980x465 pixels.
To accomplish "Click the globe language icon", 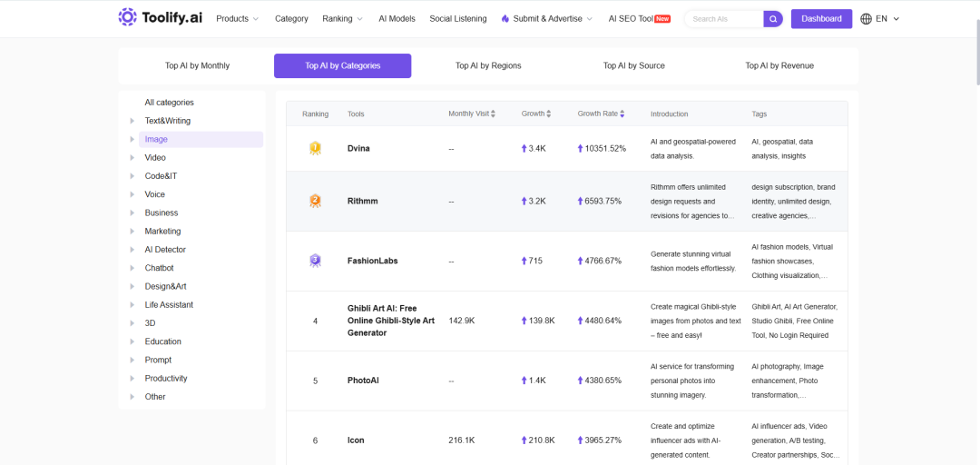I will coord(867,19).
